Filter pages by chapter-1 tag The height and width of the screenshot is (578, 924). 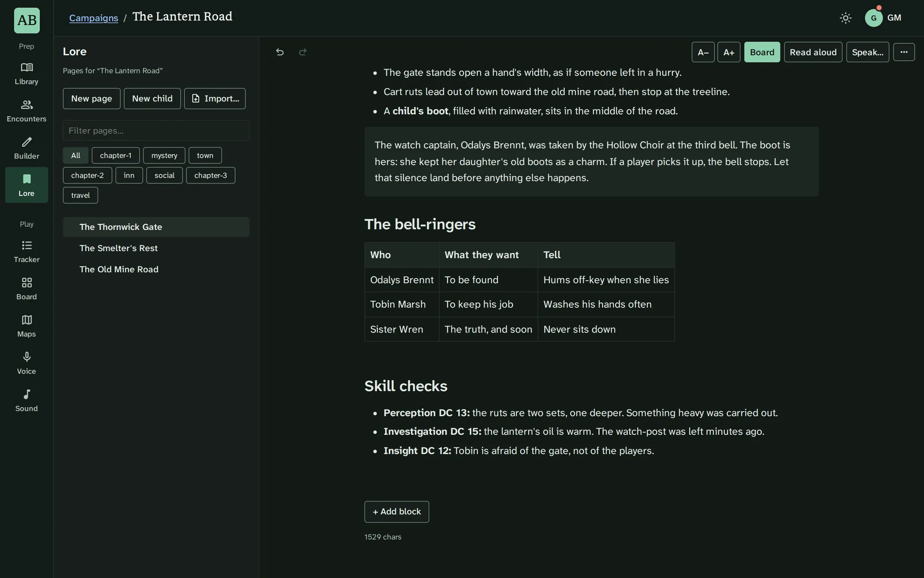[115, 155]
